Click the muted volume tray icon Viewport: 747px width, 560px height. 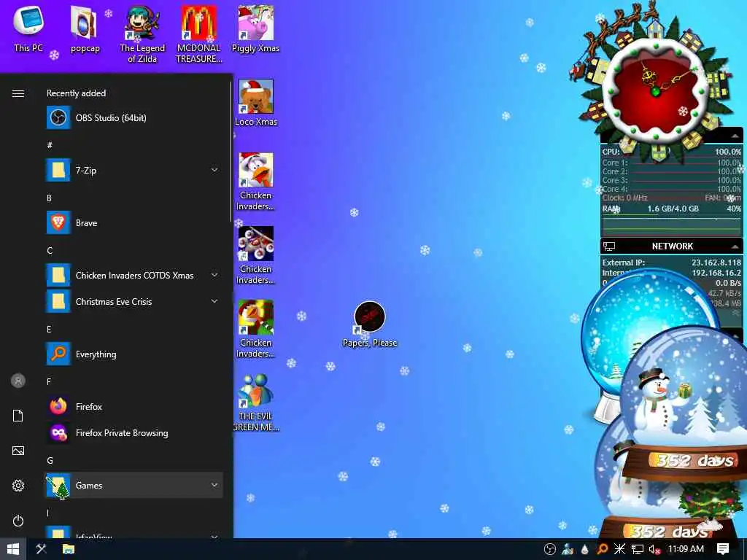tap(654, 549)
